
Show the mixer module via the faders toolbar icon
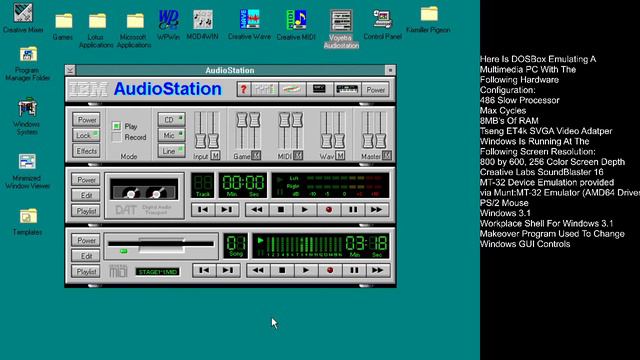pos(264,89)
